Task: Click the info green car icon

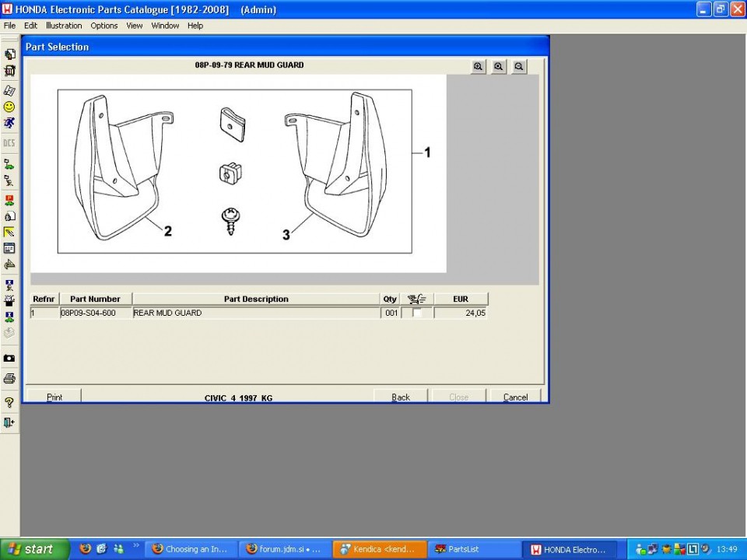Action: [9, 317]
